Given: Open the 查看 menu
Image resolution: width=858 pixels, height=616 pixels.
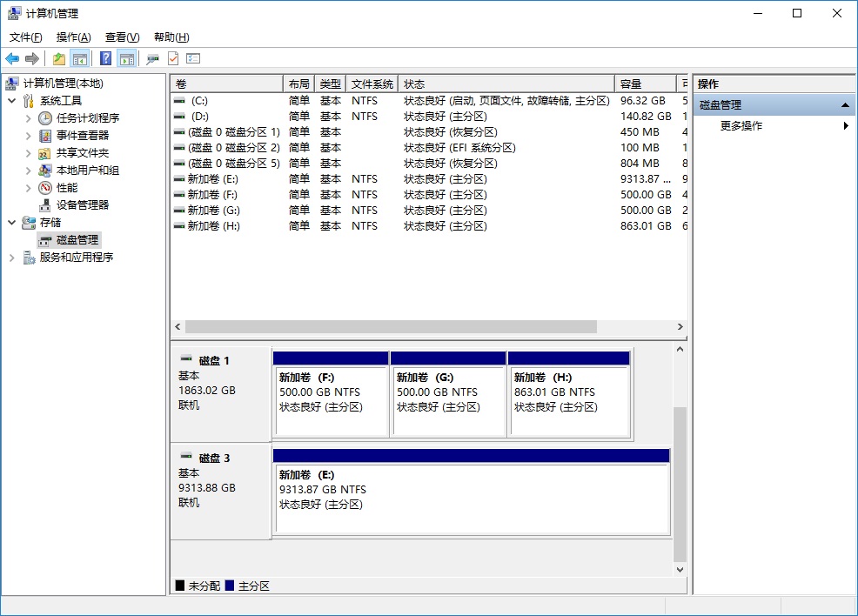Looking at the screenshot, I should point(121,37).
